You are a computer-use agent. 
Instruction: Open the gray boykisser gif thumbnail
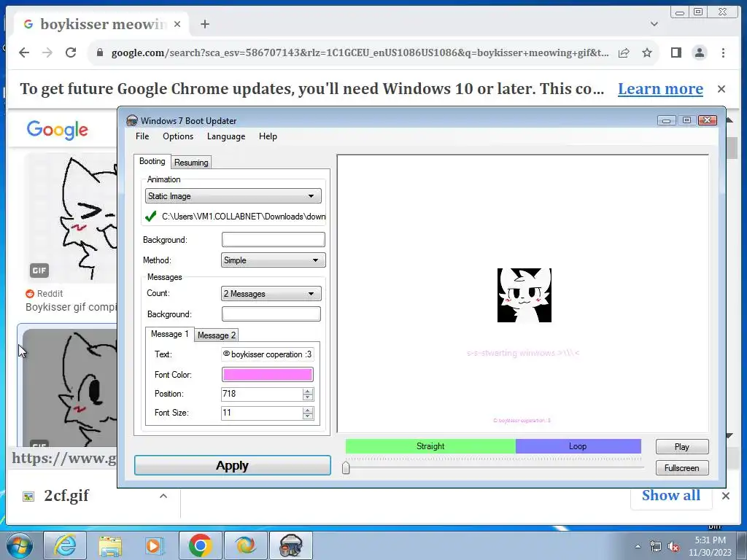(70, 388)
